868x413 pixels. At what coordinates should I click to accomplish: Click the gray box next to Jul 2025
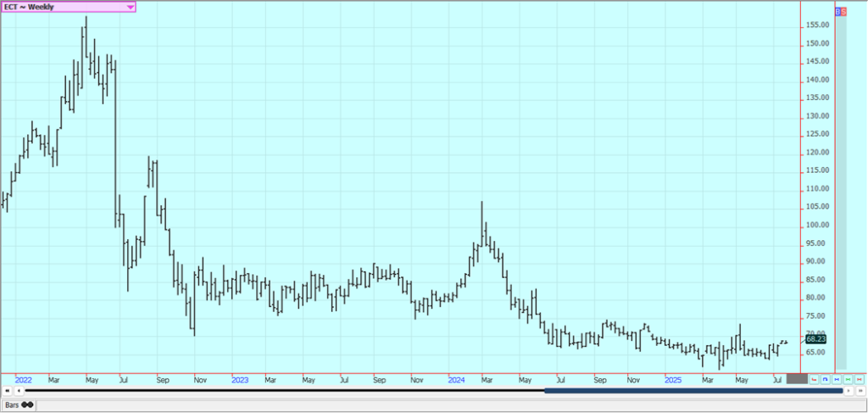pyautogui.click(x=797, y=379)
